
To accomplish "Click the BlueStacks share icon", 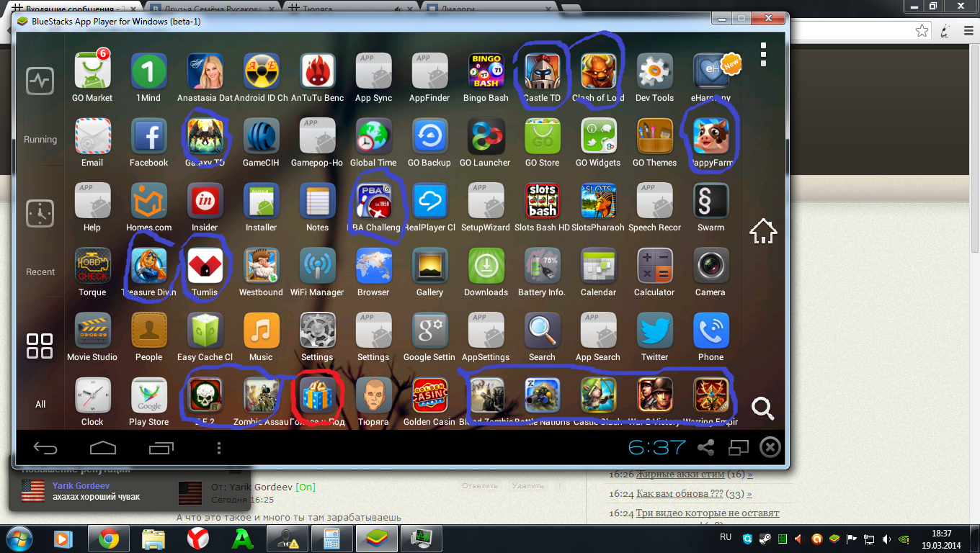I will coord(706,448).
